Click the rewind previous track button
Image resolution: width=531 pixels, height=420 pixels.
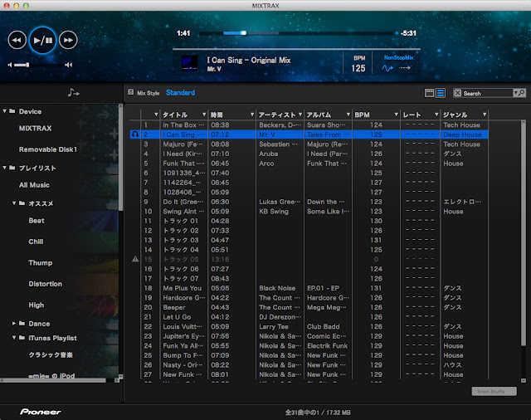click(x=17, y=40)
